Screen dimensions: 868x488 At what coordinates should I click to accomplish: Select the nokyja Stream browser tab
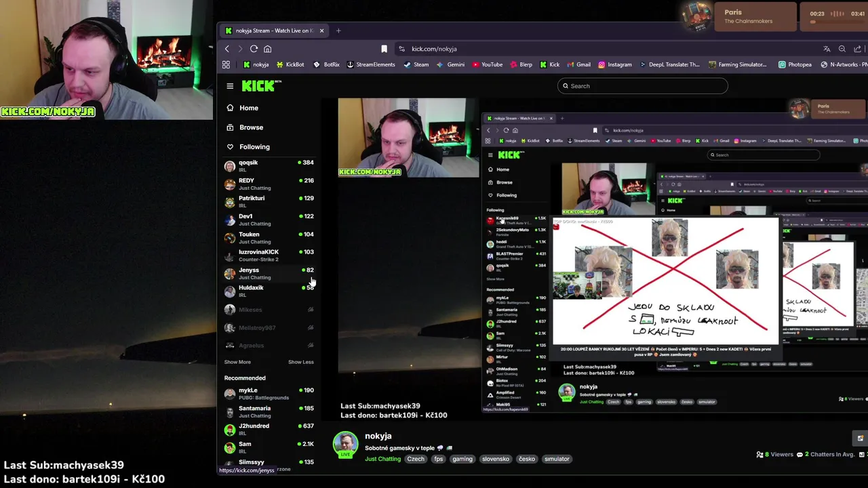(274, 30)
